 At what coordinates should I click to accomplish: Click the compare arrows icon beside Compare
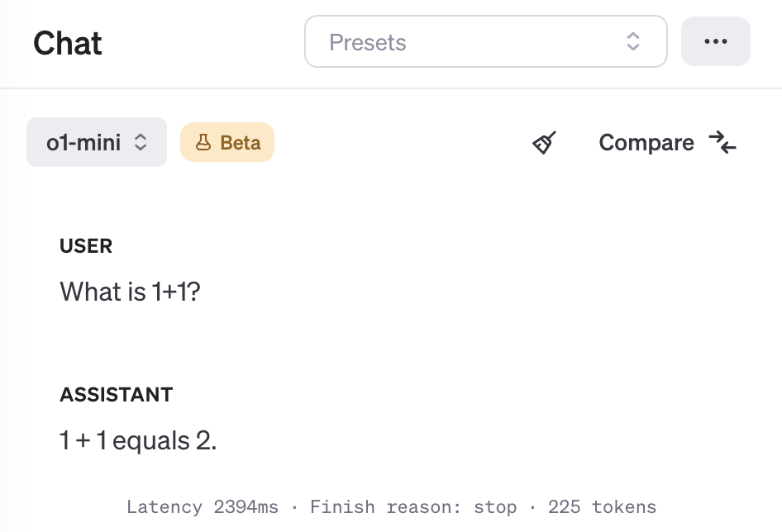point(723,142)
